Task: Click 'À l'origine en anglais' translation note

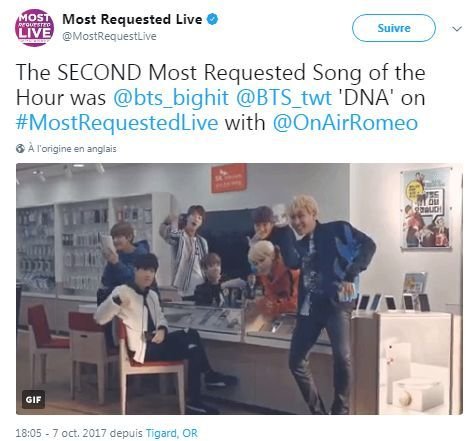Action: click(72, 149)
